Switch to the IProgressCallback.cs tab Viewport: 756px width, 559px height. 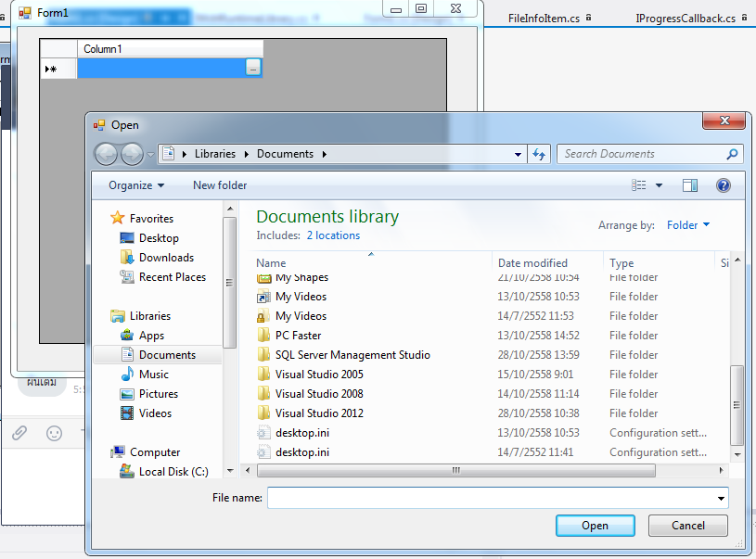click(685, 18)
